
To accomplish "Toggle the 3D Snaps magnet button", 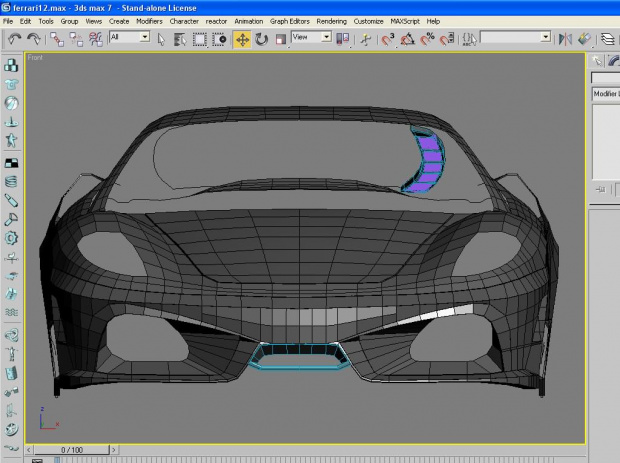I will (x=388, y=39).
